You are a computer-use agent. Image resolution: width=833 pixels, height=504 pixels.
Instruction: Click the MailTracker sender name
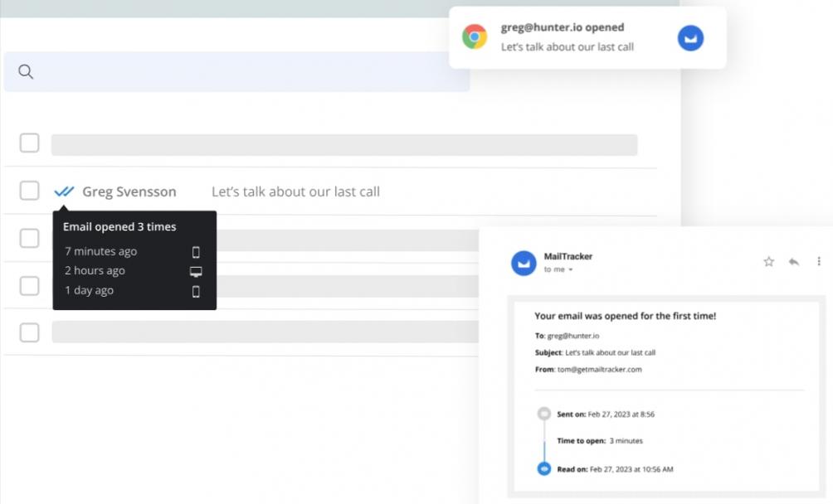pyautogui.click(x=568, y=256)
